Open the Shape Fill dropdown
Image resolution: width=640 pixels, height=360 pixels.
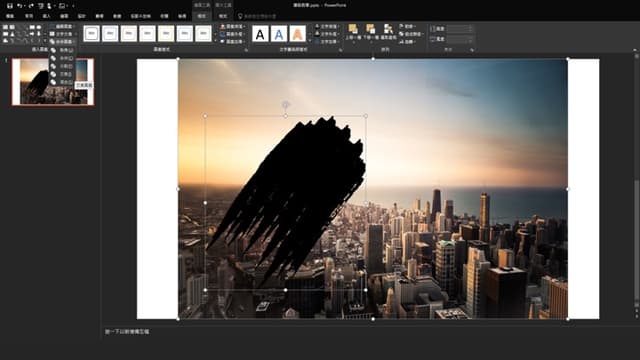233,27
